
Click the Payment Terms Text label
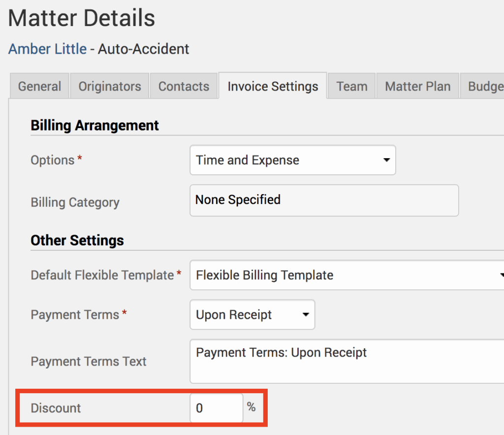click(x=89, y=361)
